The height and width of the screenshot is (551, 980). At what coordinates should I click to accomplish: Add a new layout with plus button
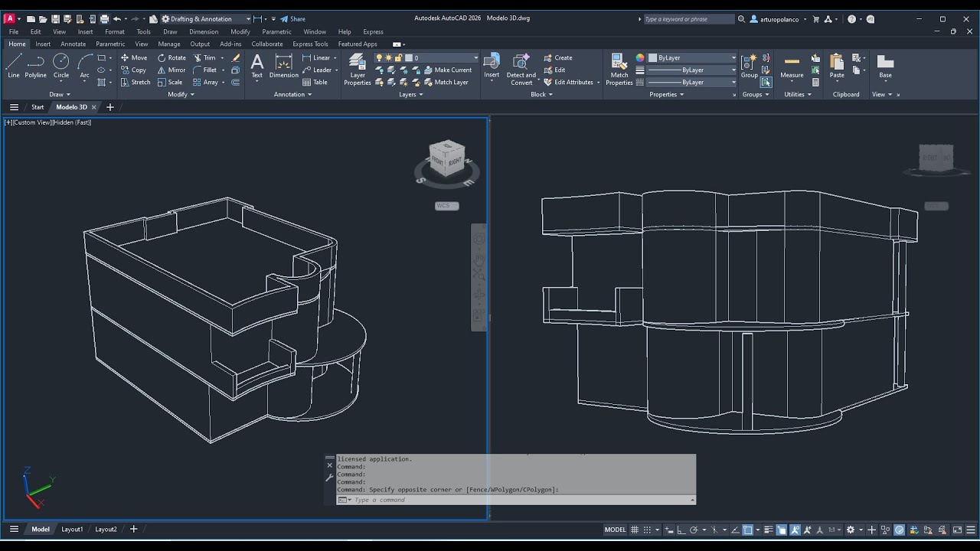(x=133, y=529)
